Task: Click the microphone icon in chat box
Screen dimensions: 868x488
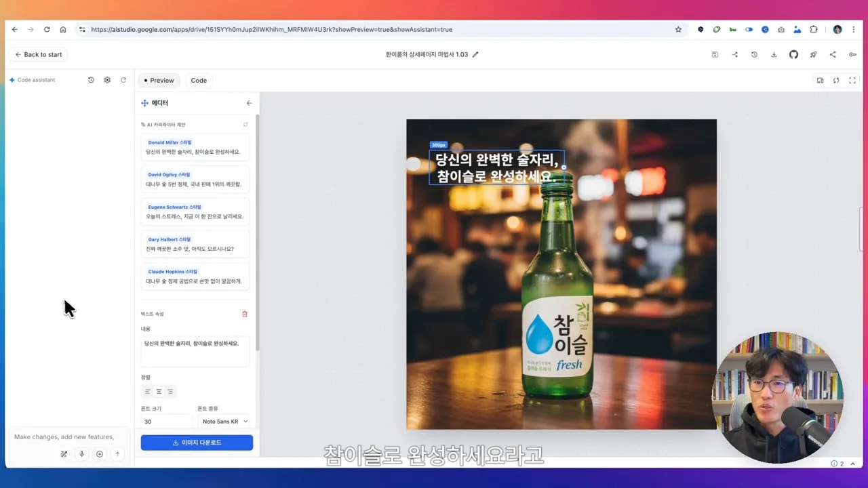Action: click(x=81, y=454)
